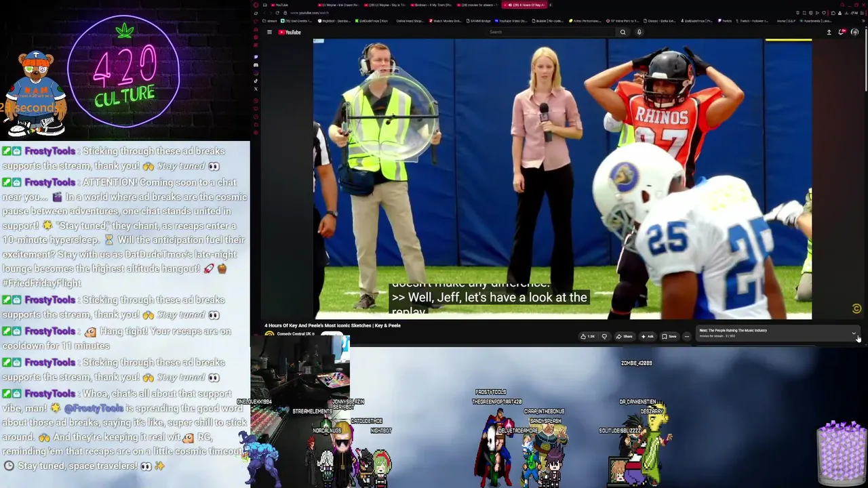This screenshot has height=488, width=868.
Task: Switch to 'Birdman - 4 My Town' tab
Action: pos(431,5)
